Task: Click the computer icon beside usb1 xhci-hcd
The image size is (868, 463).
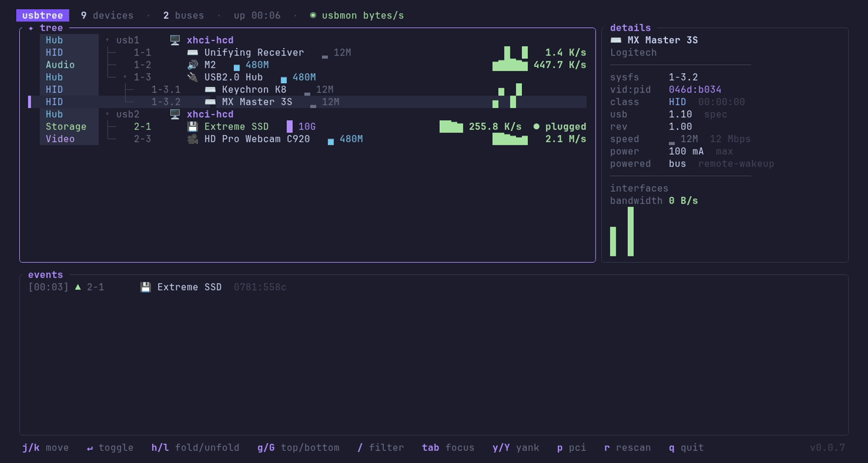Action: click(x=175, y=40)
